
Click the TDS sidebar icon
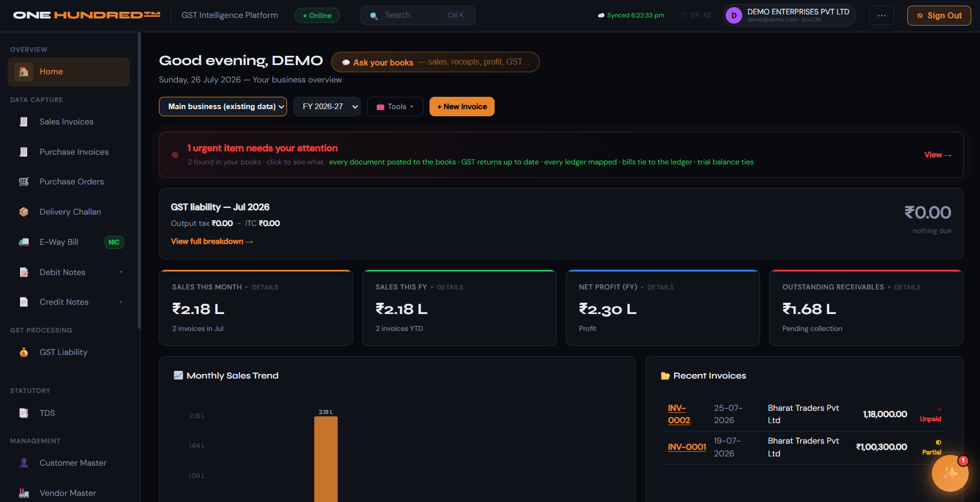click(24, 413)
